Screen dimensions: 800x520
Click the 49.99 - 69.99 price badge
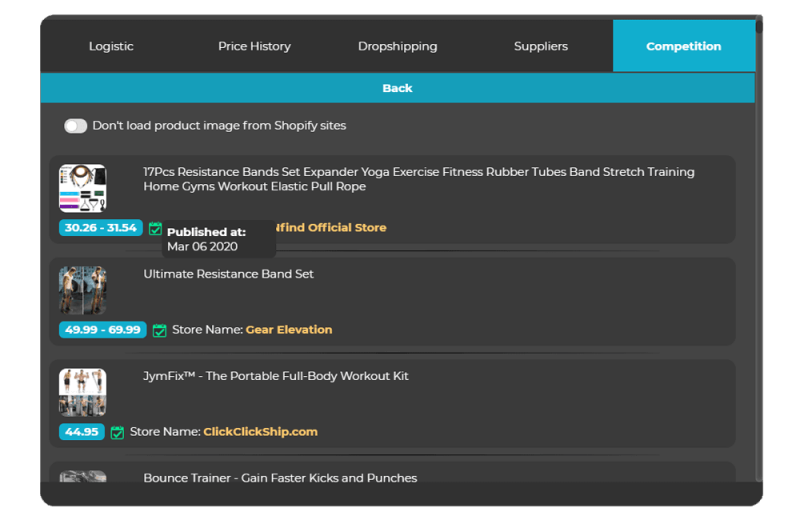click(x=103, y=330)
